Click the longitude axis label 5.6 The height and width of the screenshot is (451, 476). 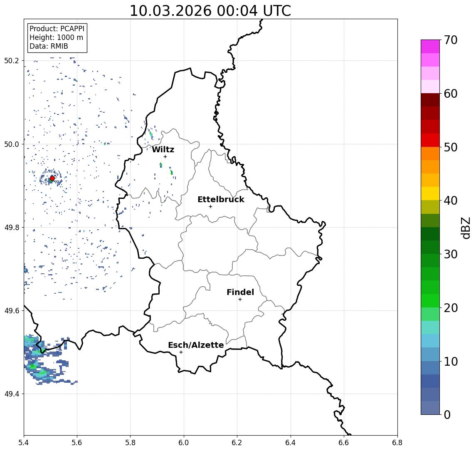click(x=77, y=443)
